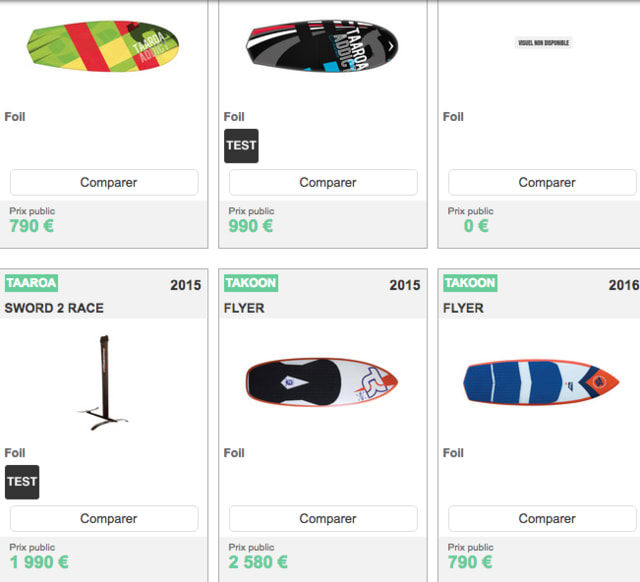
Task: Click the 'visuel non disponible' placeholder image
Action: (x=544, y=43)
